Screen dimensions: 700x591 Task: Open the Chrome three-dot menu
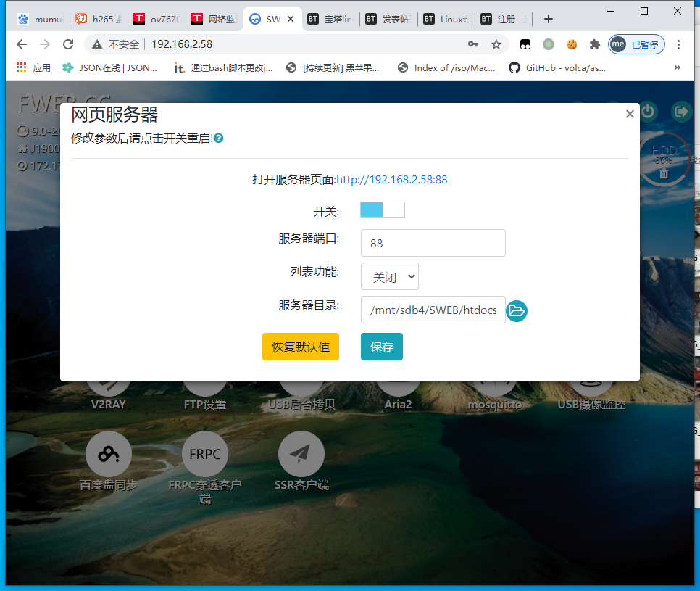click(678, 44)
